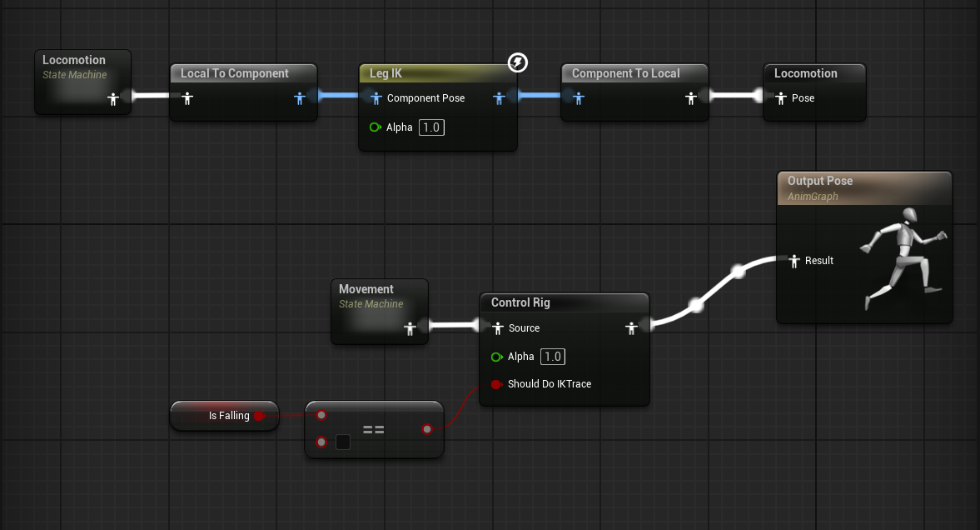Viewport: 980px width, 530px height.
Task: Select the Locomotion State Machine node title
Action: 74,60
